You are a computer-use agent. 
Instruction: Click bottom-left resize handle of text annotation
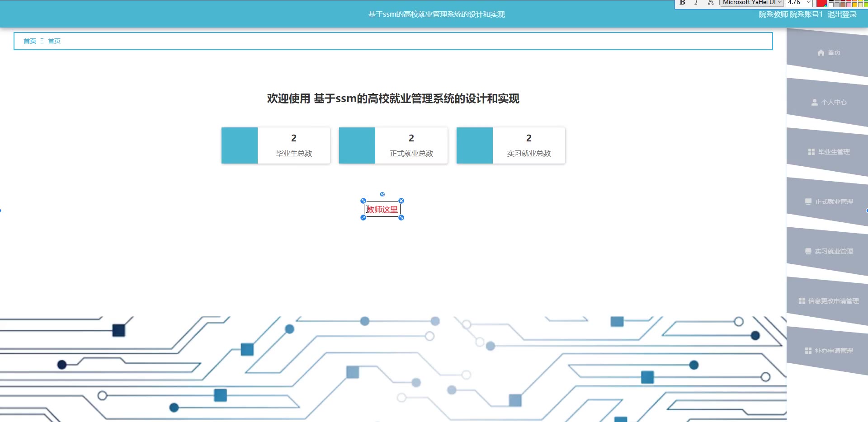click(363, 218)
